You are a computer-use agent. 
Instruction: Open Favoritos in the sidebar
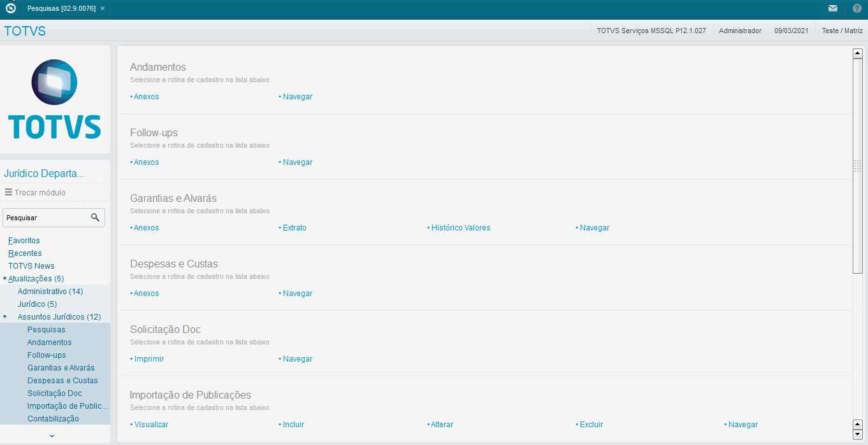(24, 241)
